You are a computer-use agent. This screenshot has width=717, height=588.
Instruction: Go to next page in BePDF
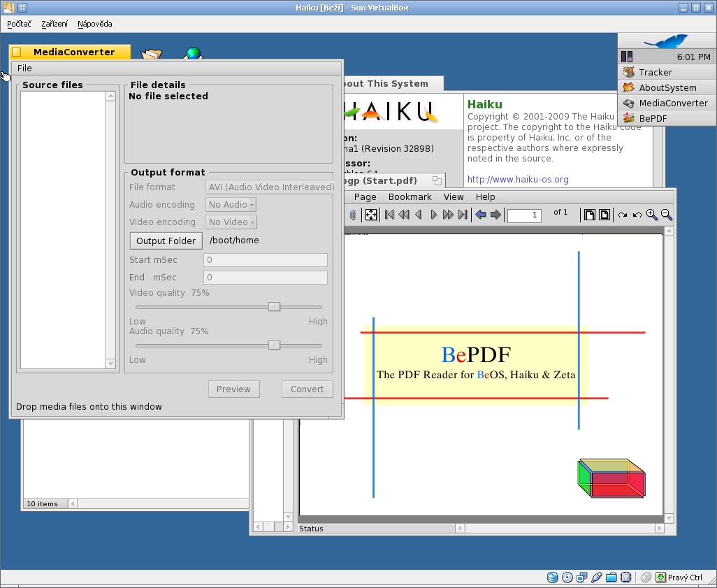(433, 215)
